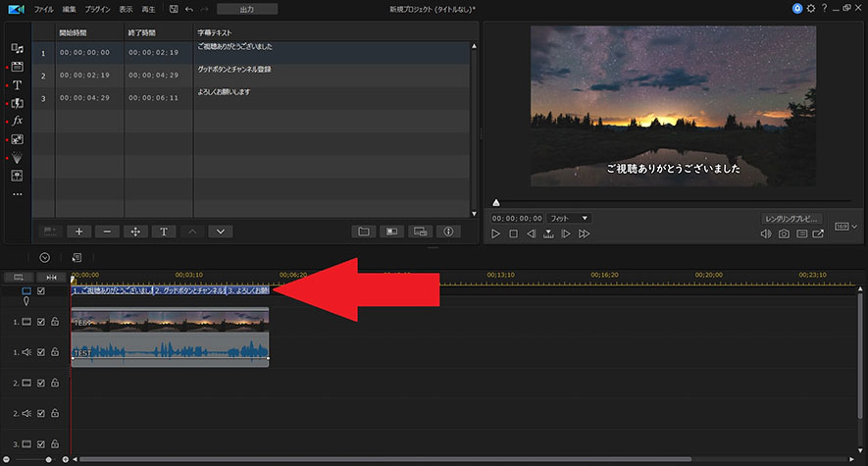
Task: Click the undock preview window icon
Action: 819,234
